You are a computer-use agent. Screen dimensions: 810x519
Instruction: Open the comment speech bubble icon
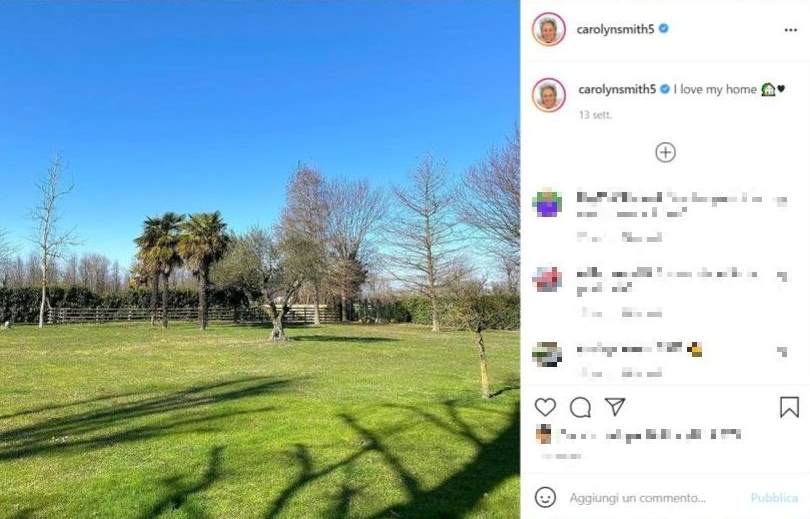580,407
